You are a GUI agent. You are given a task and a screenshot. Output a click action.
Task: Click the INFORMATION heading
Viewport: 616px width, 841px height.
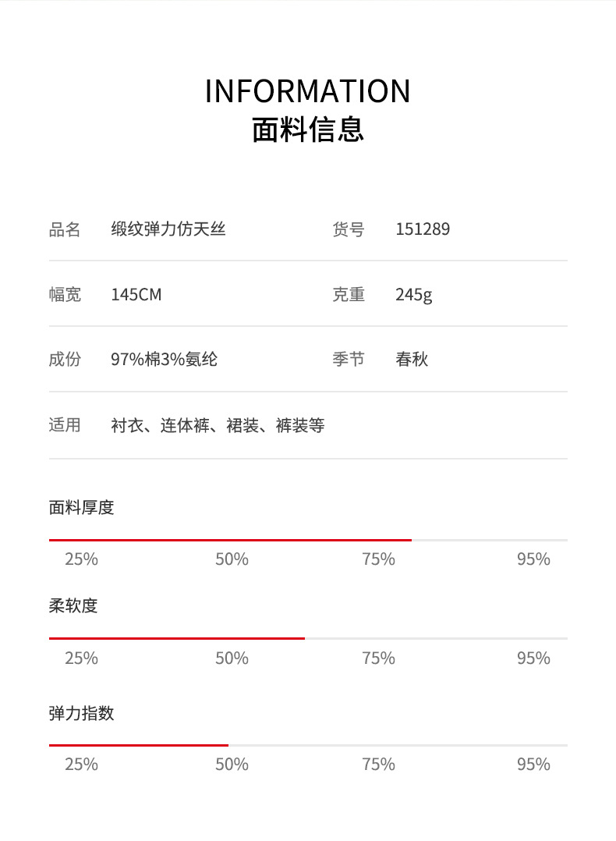pyautogui.click(x=307, y=91)
